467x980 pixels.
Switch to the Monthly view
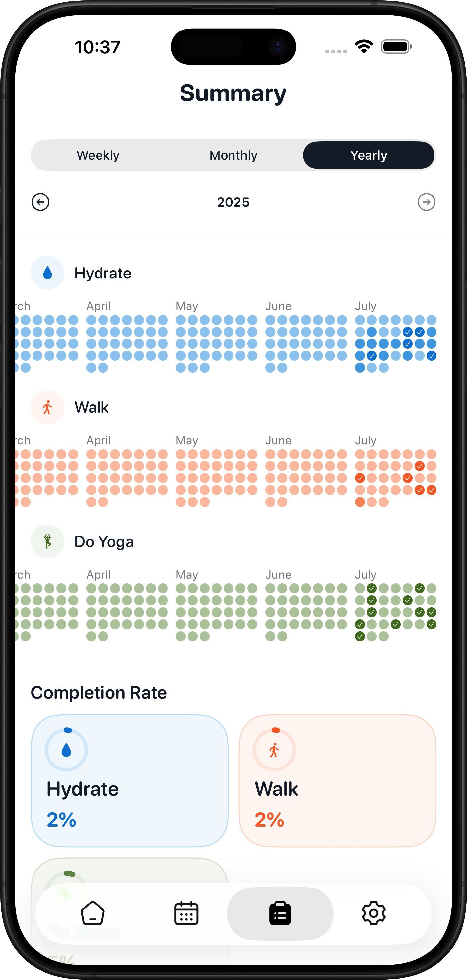point(233,155)
